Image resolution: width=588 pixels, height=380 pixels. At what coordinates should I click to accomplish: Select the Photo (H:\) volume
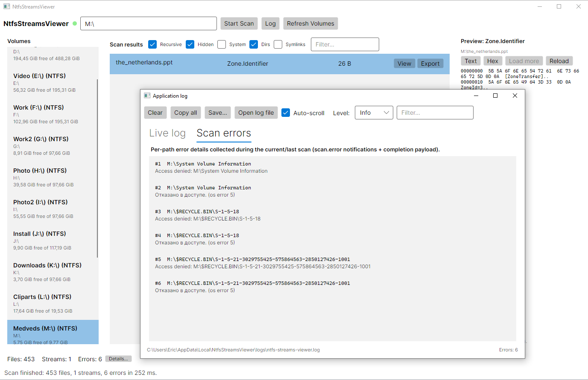53,177
